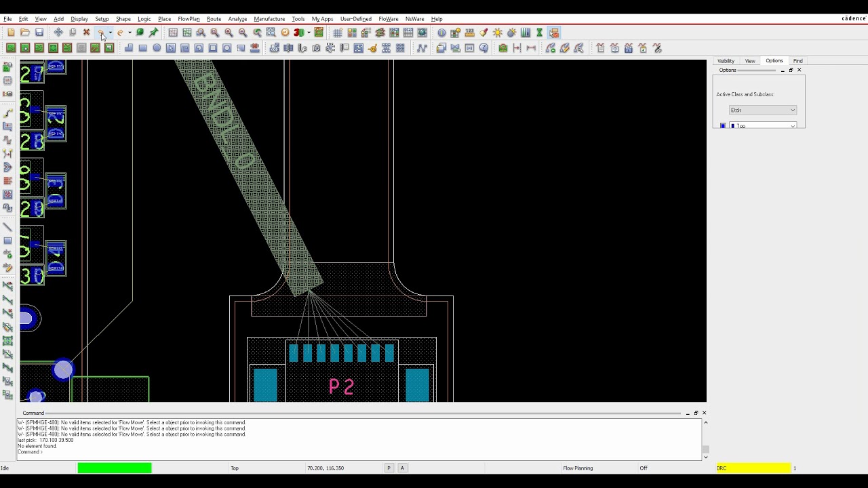Viewport: 868px width, 488px height.
Task: Click the yellow DRC status indicator
Action: point(753,468)
